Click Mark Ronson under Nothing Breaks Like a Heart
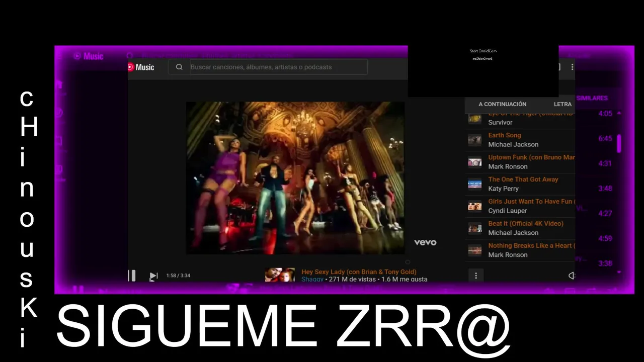The height and width of the screenshot is (362, 644). [508, 255]
